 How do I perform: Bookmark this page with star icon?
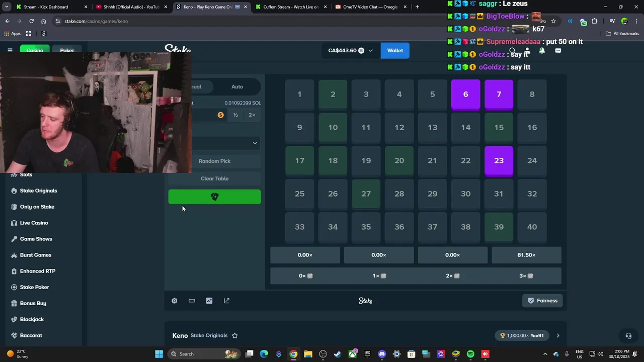point(553,21)
